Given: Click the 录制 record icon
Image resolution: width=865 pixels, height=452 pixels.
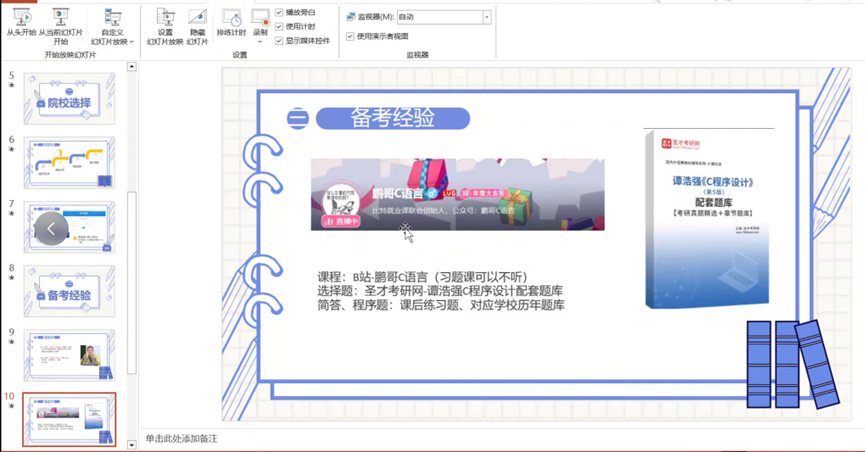Looking at the screenshot, I should coord(260,18).
